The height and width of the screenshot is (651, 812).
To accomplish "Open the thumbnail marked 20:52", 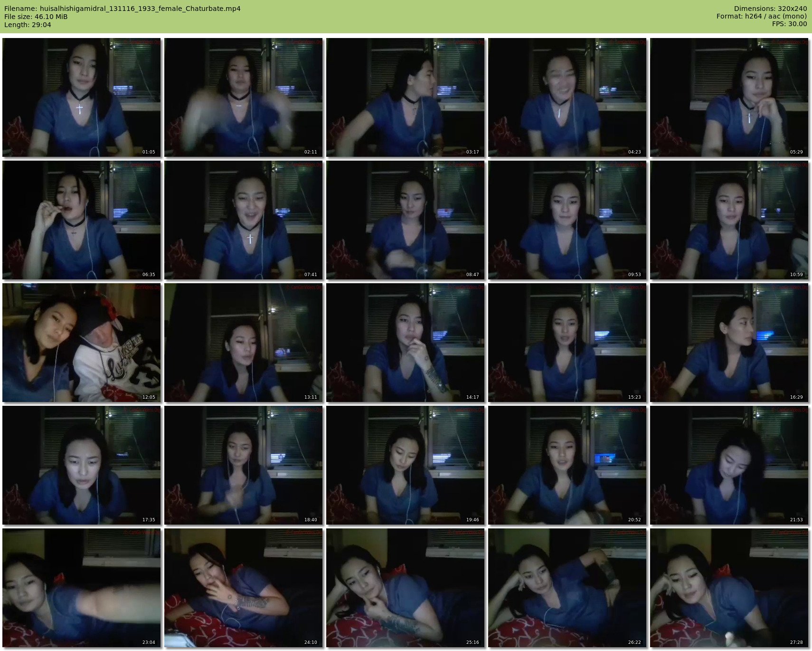I will click(x=567, y=465).
